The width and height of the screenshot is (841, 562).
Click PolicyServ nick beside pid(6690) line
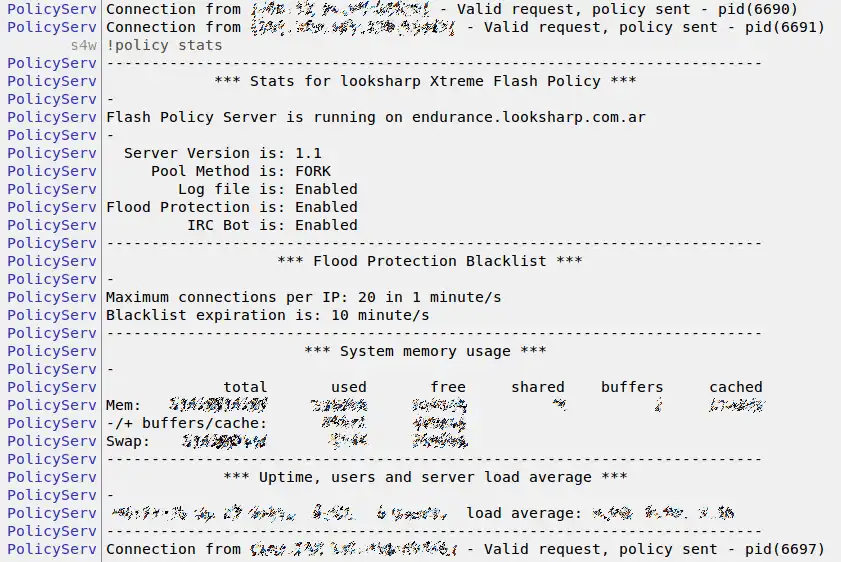tap(52, 9)
